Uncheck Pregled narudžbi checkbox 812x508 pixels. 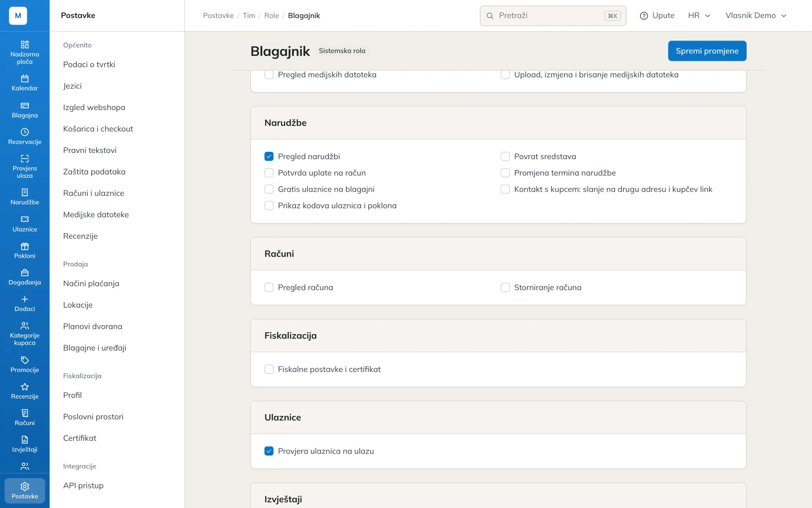(269, 156)
